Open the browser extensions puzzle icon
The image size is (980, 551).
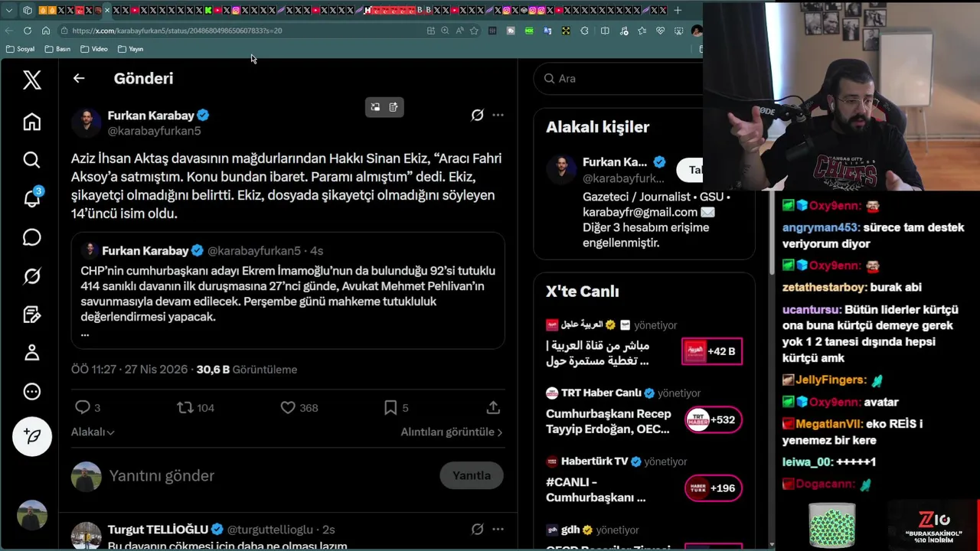coord(585,31)
